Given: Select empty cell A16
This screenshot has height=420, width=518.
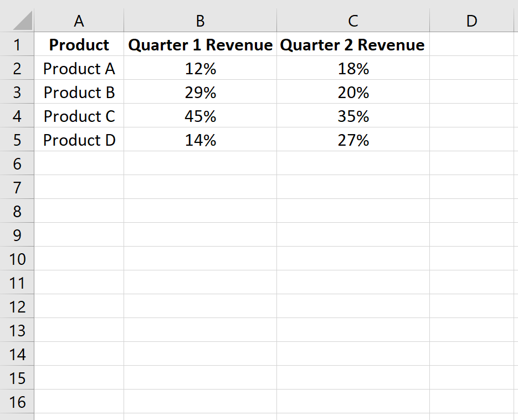Looking at the screenshot, I should coord(79,401).
